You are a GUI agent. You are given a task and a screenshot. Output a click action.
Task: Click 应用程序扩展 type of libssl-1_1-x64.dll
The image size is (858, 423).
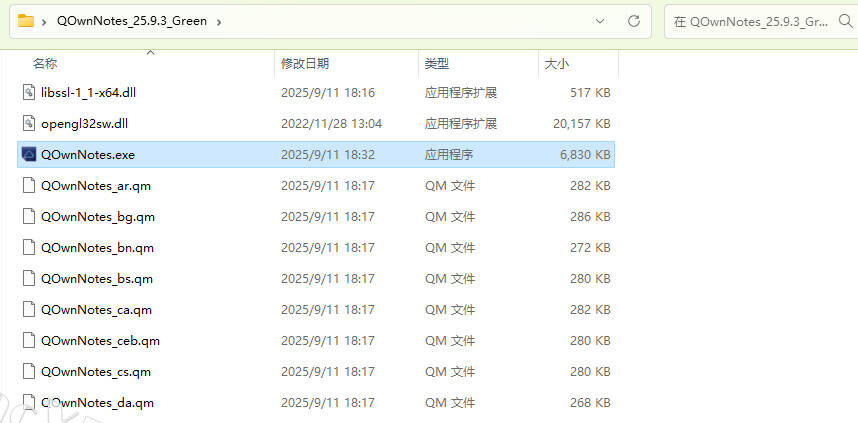(461, 93)
